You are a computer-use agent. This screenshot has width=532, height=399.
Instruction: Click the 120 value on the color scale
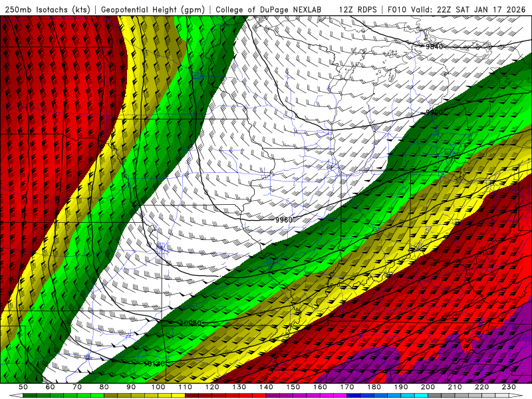point(212,387)
